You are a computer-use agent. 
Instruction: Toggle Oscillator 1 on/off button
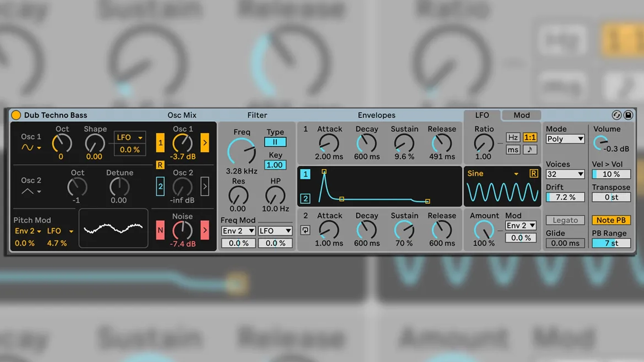point(160,143)
